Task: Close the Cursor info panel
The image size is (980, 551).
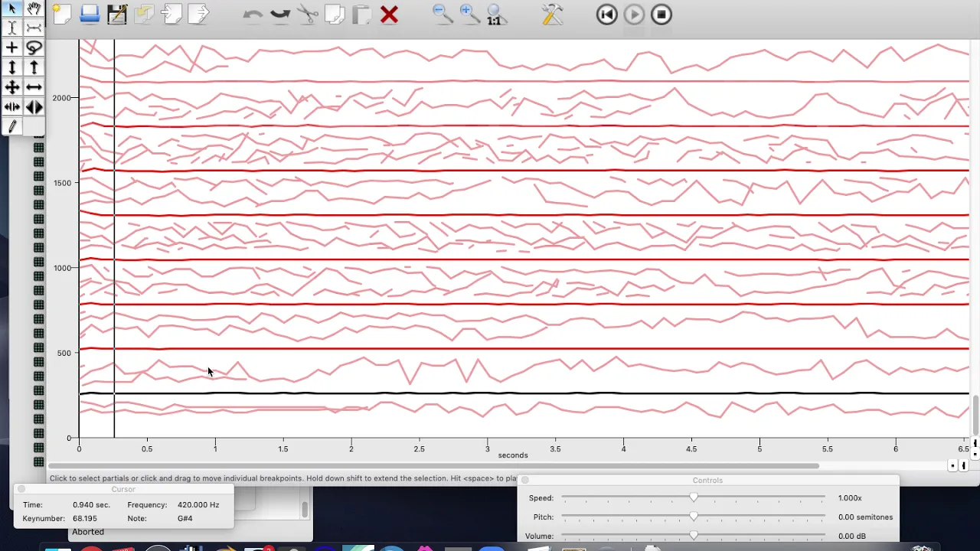Action: [21, 489]
